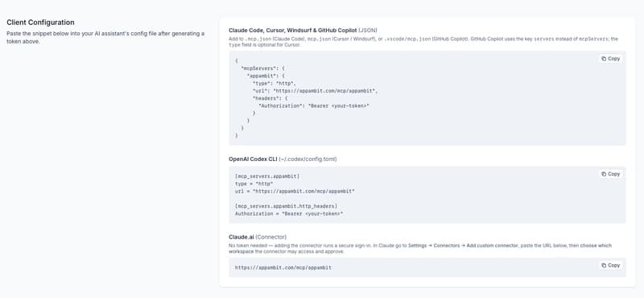644x298 pixels.
Task: Click the "Claude.ai (Connector)" section title
Action: click(x=258, y=237)
